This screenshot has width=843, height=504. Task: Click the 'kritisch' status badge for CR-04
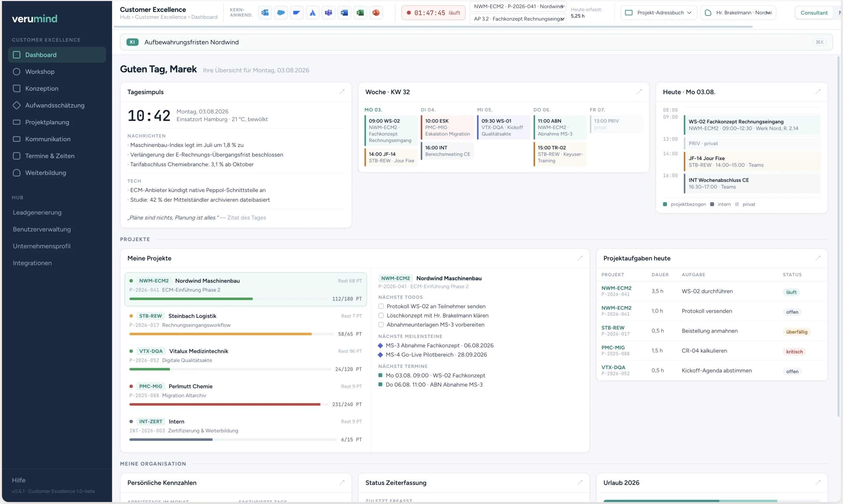(x=794, y=352)
